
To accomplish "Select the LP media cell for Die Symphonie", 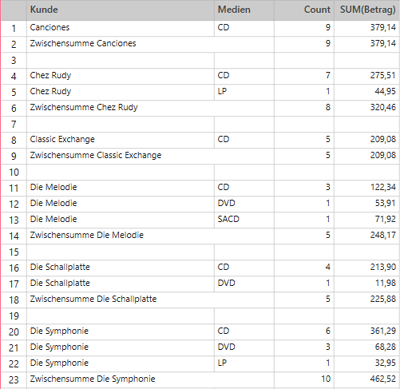I will (244, 364).
